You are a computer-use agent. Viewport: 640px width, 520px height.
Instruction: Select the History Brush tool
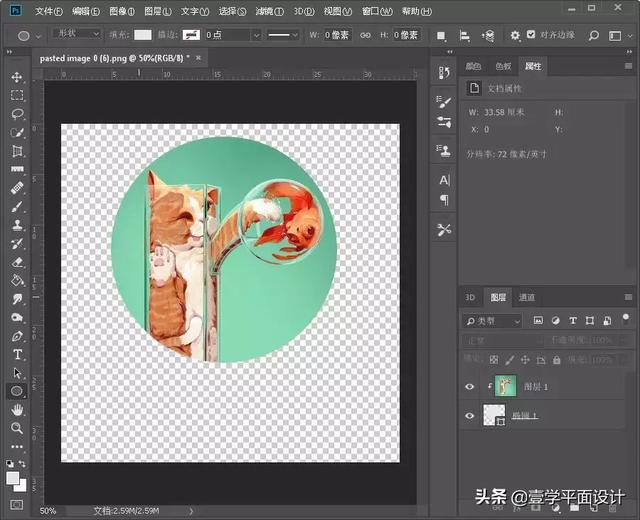tap(17, 244)
